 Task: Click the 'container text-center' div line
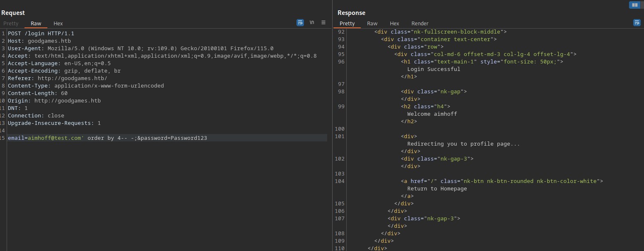click(x=439, y=39)
